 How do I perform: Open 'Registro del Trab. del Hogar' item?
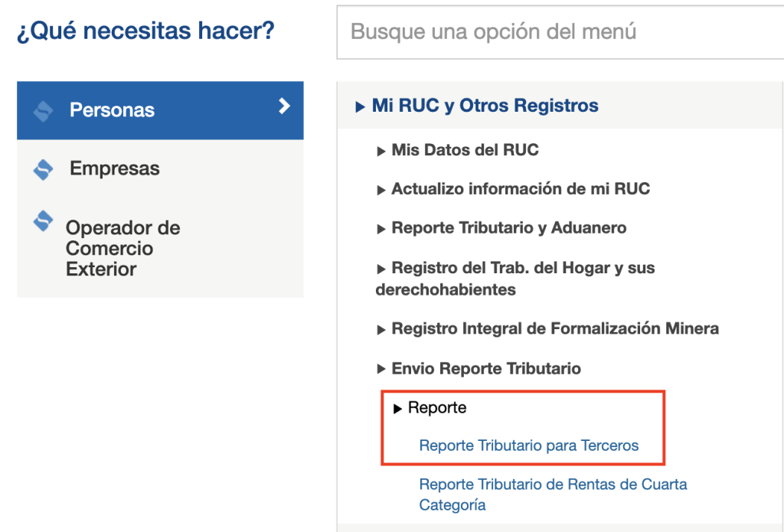click(522, 268)
